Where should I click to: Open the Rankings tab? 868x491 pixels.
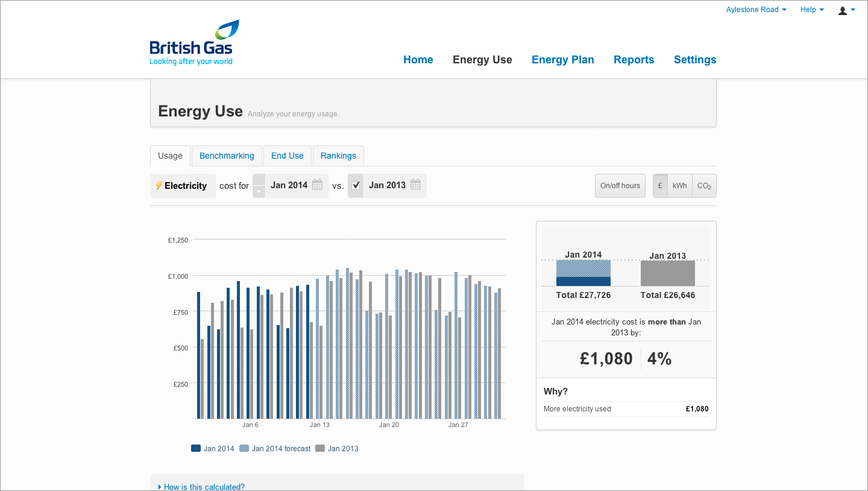338,156
